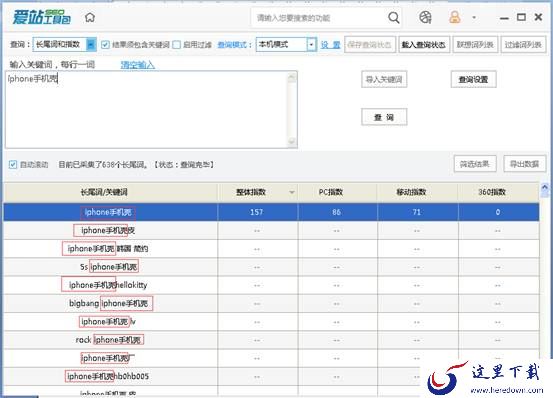553x398 pixels.
Task: Select the 5s iphone手机壳 row
Action: coord(271,267)
